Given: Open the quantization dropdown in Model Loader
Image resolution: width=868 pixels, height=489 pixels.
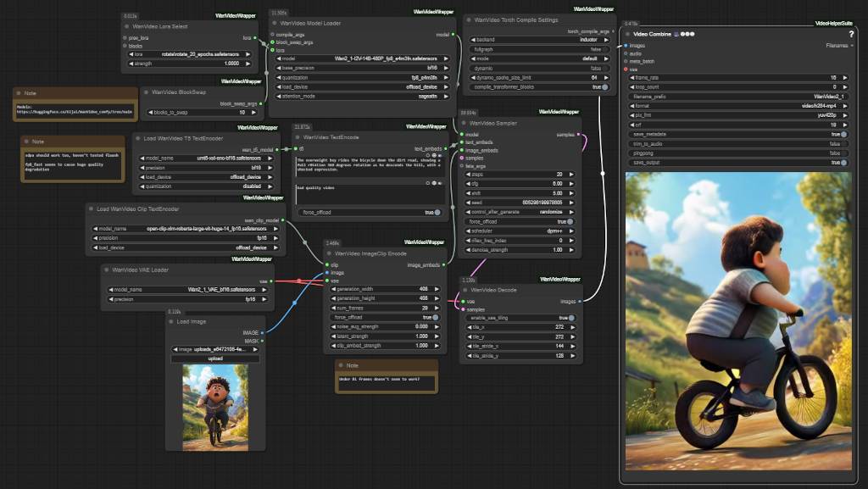Looking at the screenshot, I should coord(362,77).
